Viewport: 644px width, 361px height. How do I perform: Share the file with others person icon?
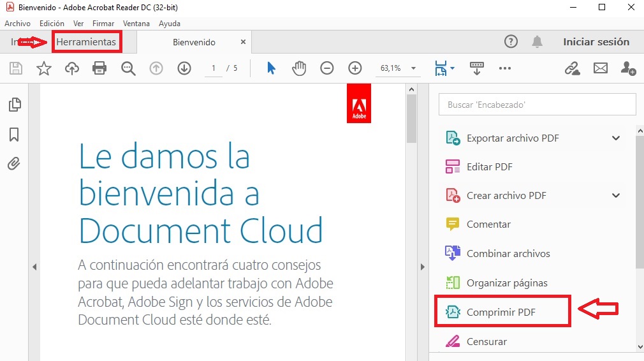coord(628,68)
